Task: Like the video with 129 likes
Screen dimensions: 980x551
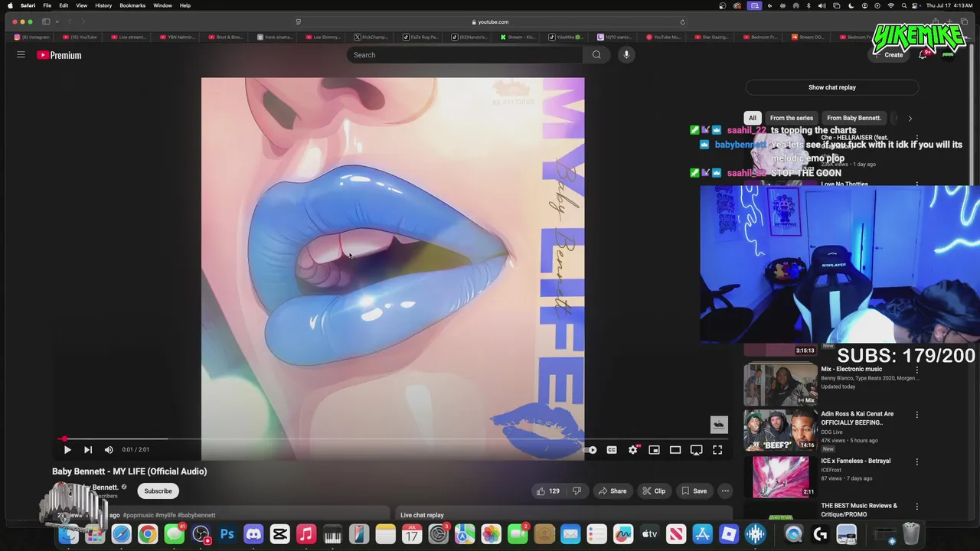Action: click(548, 491)
